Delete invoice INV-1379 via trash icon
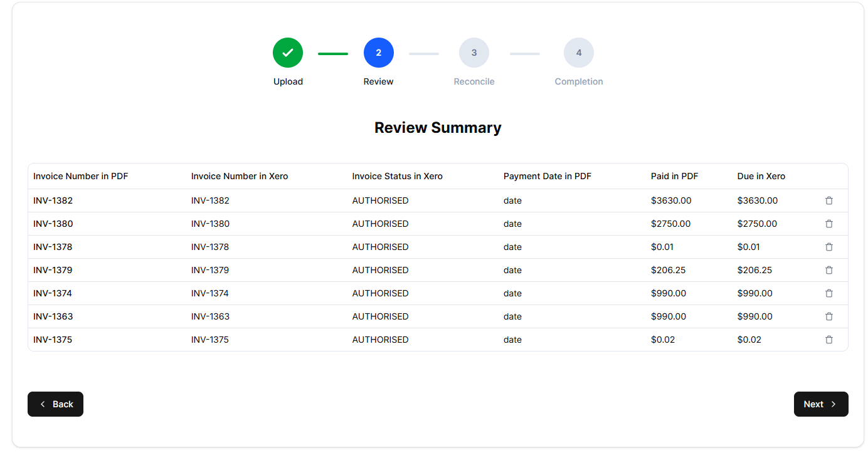The height and width of the screenshot is (453, 868). tap(828, 270)
